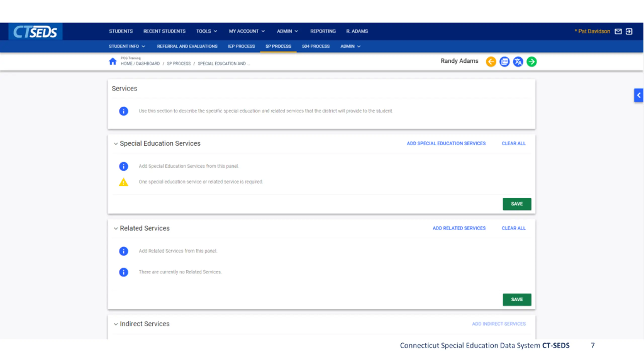Click the blue PDF document icon
This screenshot has width=644, height=362.
(504, 62)
